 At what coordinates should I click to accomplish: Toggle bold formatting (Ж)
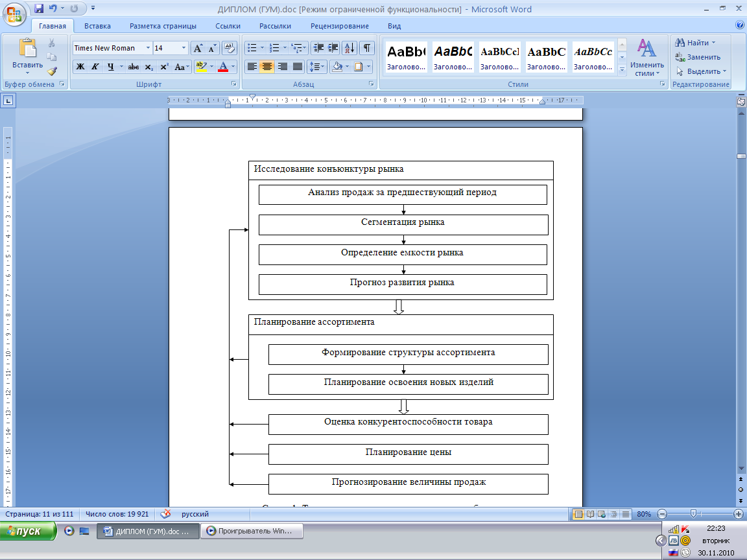[x=80, y=67]
